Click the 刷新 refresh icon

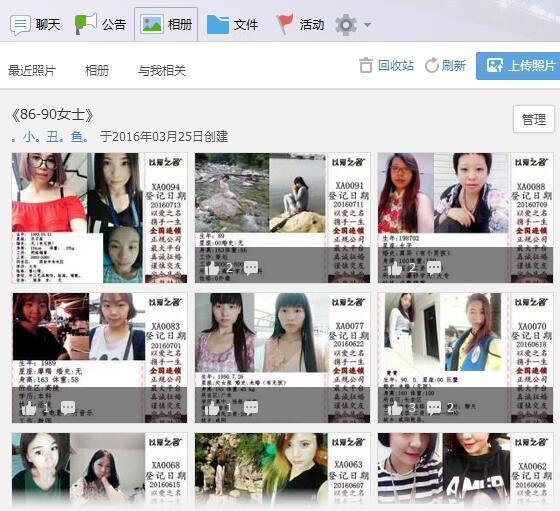coord(432,65)
